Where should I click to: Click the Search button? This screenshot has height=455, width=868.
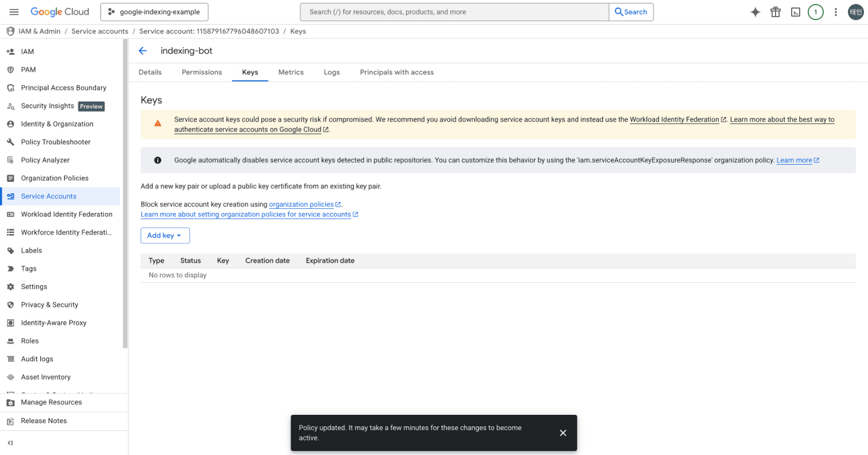(x=631, y=12)
